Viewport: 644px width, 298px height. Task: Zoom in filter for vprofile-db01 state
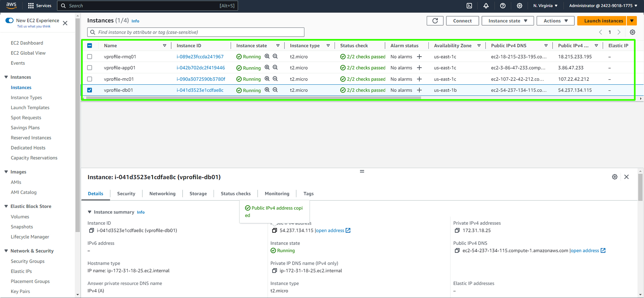click(x=267, y=90)
